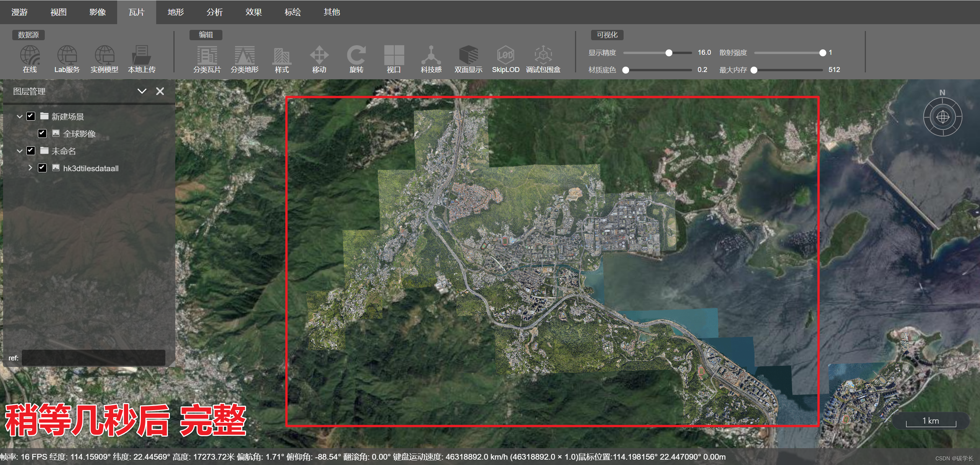Click the folder icon beside 新建场景
The image size is (980, 465).
pyautogui.click(x=44, y=116)
